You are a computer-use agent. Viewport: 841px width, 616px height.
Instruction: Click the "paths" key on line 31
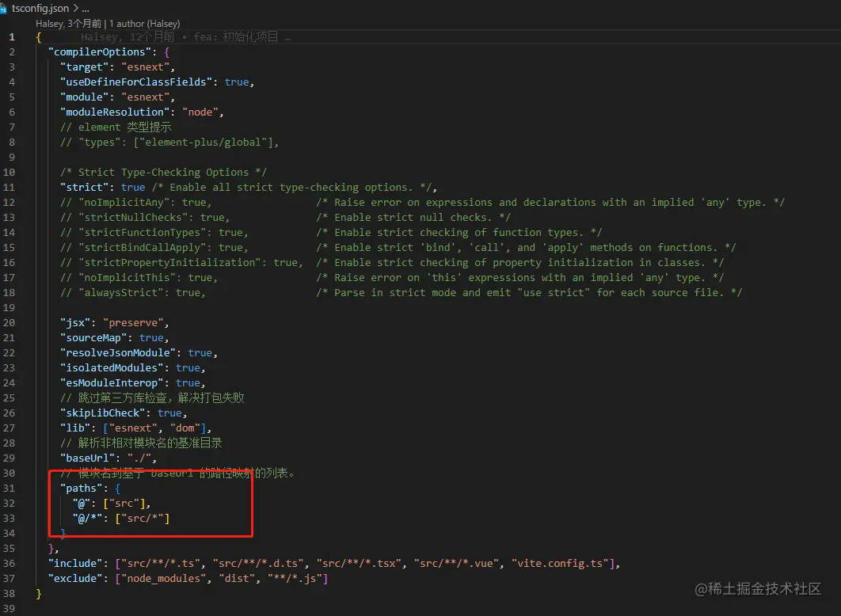81,488
